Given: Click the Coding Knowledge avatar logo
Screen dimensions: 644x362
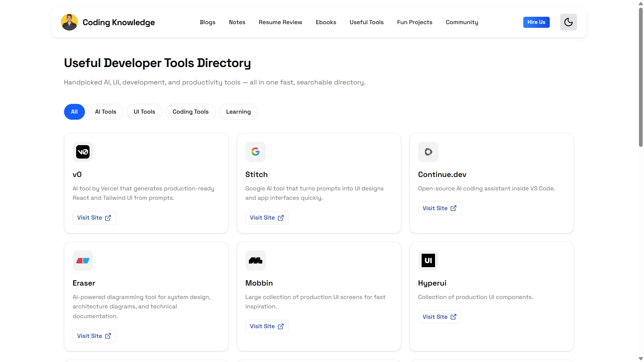Looking at the screenshot, I should [x=69, y=22].
